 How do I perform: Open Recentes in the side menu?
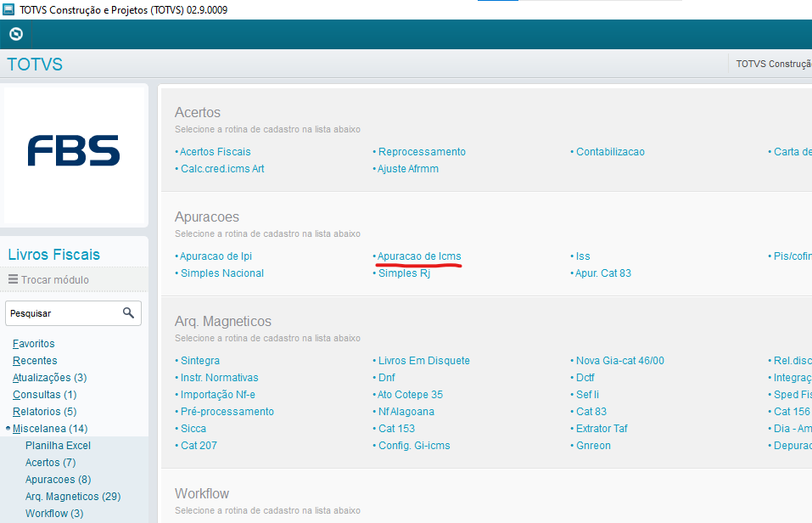coord(35,361)
